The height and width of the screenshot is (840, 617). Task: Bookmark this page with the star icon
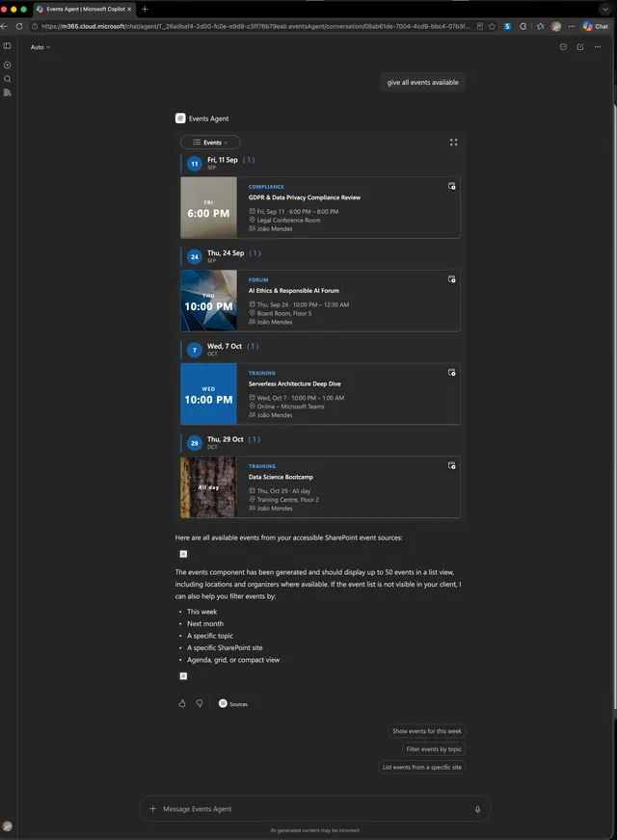click(492, 26)
